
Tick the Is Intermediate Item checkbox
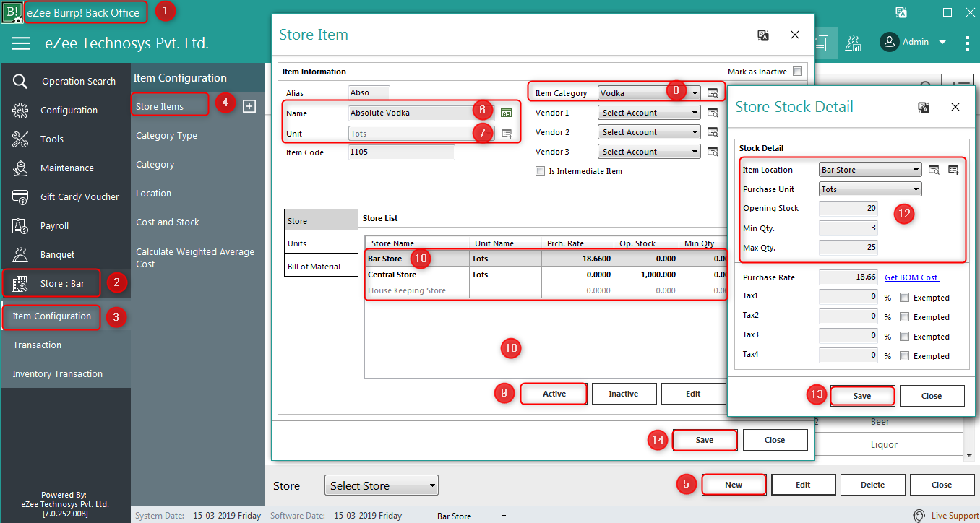coord(540,171)
